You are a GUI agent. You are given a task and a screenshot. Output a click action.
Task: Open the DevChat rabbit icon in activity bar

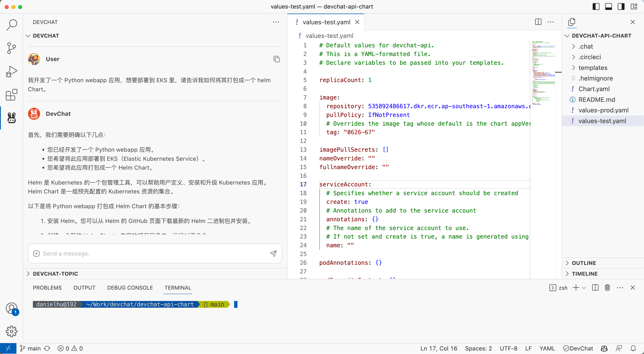click(11, 118)
